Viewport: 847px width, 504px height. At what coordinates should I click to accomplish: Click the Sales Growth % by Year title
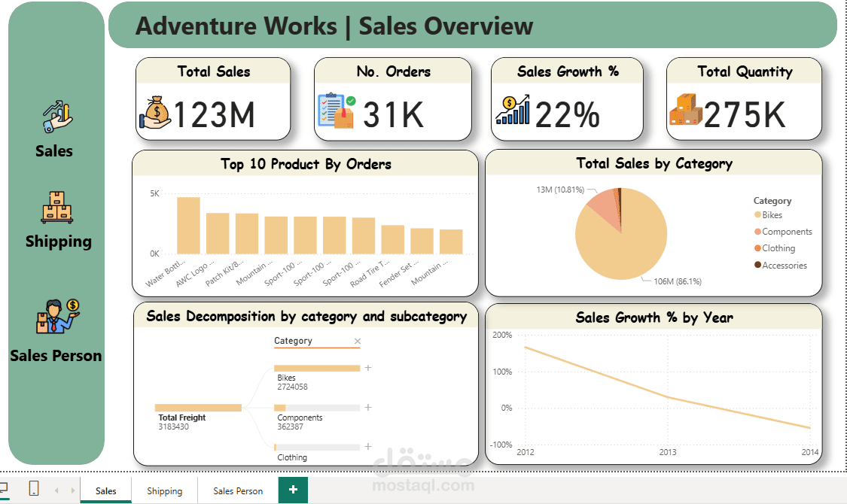click(654, 317)
